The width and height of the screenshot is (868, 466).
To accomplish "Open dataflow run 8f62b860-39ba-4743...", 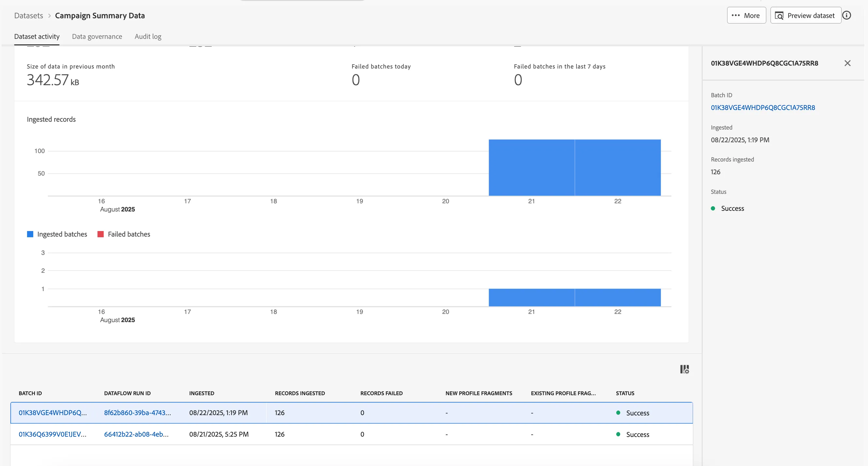I will [138, 413].
